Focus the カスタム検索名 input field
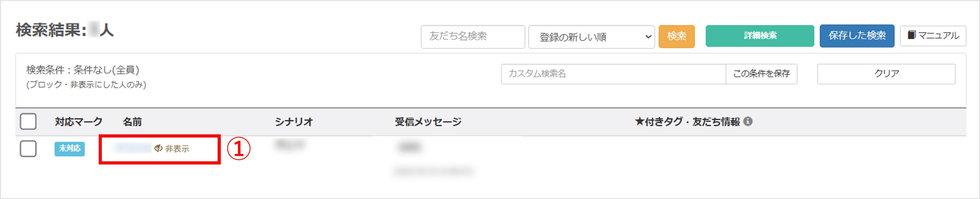 (x=613, y=74)
